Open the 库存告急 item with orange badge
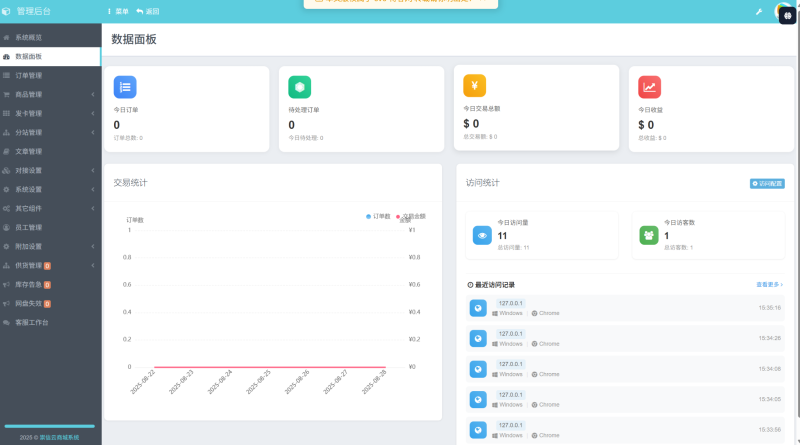 pos(29,284)
